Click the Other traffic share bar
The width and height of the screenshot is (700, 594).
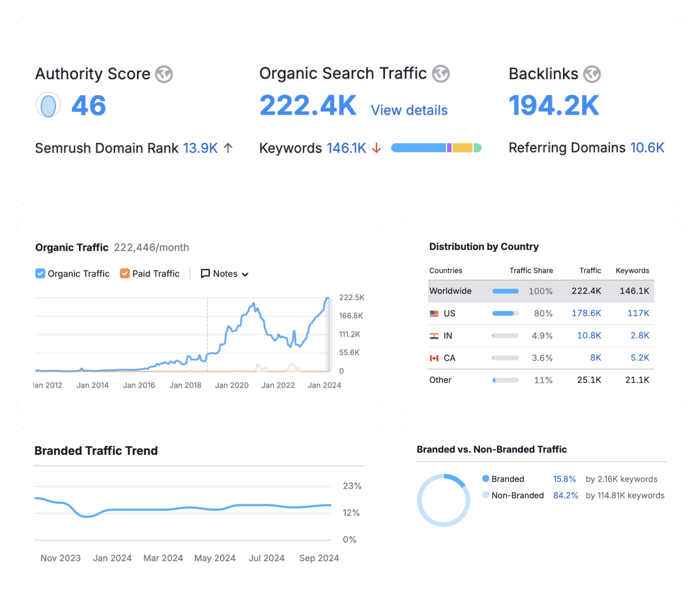pyautogui.click(x=505, y=380)
